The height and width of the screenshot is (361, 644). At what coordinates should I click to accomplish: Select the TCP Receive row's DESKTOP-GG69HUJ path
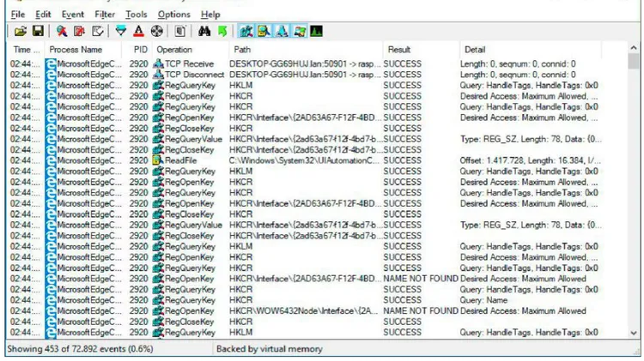(x=305, y=64)
